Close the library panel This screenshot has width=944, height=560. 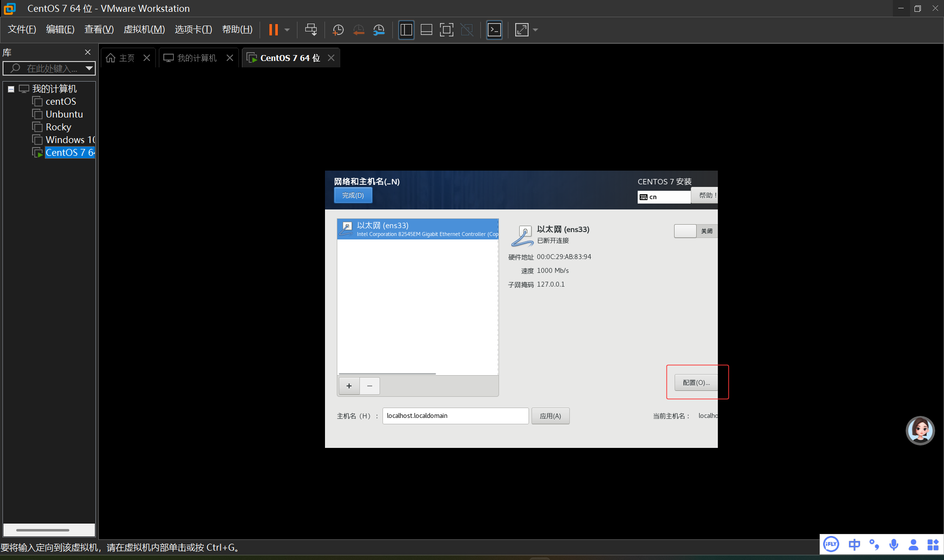(x=88, y=52)
